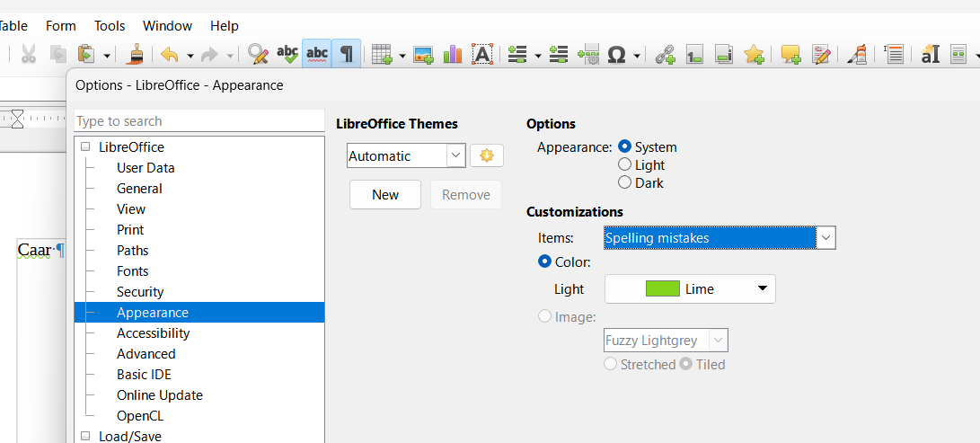Open the Items dropdown showing Spelling mistakes

(720, 238)
